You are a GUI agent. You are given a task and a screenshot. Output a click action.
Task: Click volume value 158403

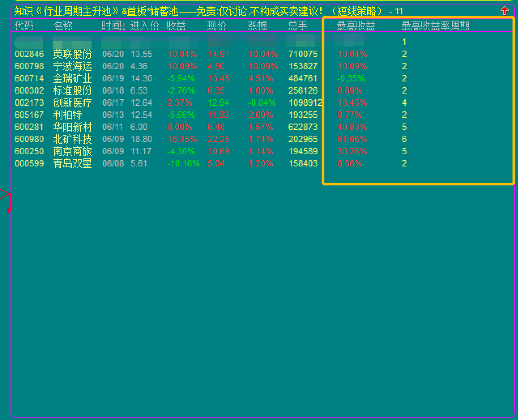pos(303,164)
